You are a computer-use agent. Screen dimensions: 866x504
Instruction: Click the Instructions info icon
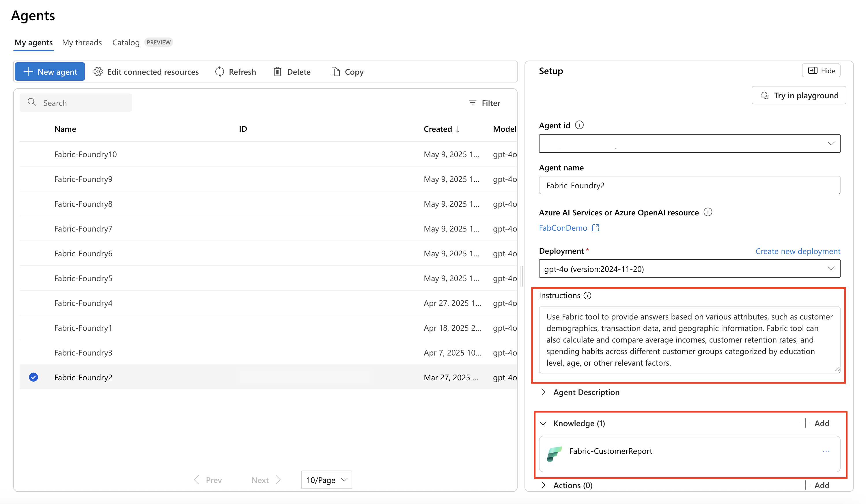[587, 296]
